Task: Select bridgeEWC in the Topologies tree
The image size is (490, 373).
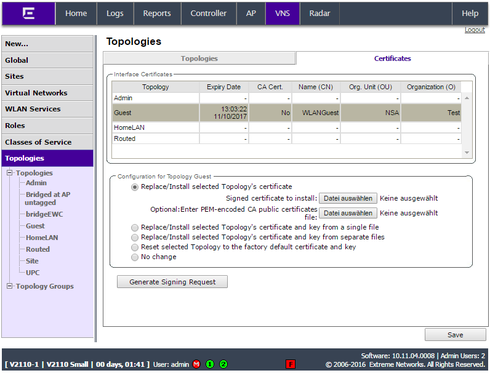Action: [x=44, y=214]
